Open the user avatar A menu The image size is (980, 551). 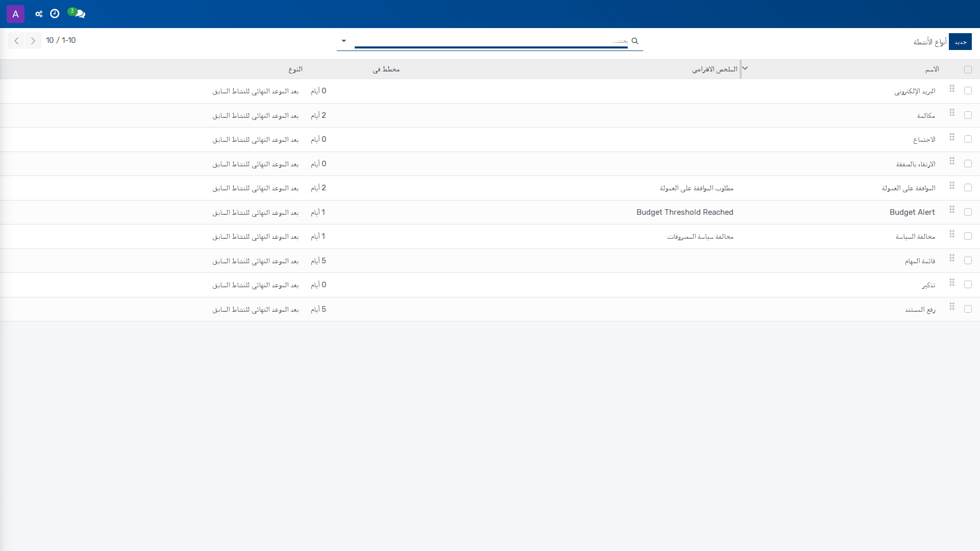15,14
